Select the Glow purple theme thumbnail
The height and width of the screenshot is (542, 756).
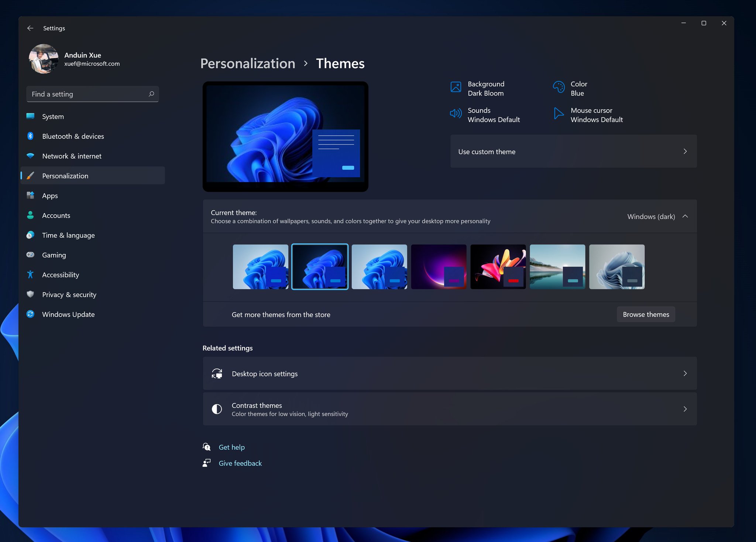click(x=438, y=267)
